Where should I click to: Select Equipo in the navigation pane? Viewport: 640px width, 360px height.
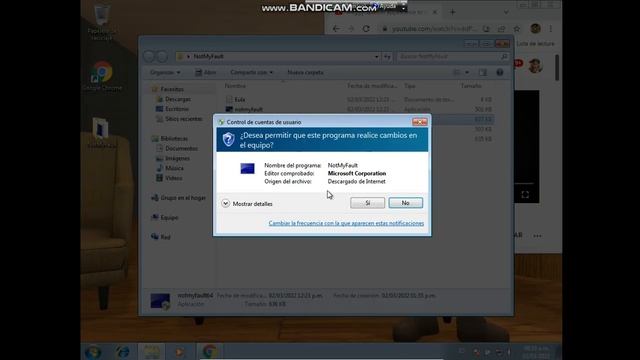point(165,218)
